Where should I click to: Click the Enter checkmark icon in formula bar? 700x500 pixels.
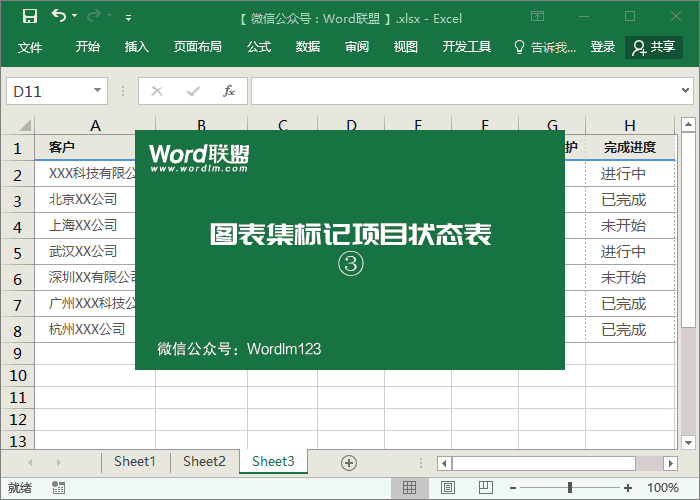193,91
